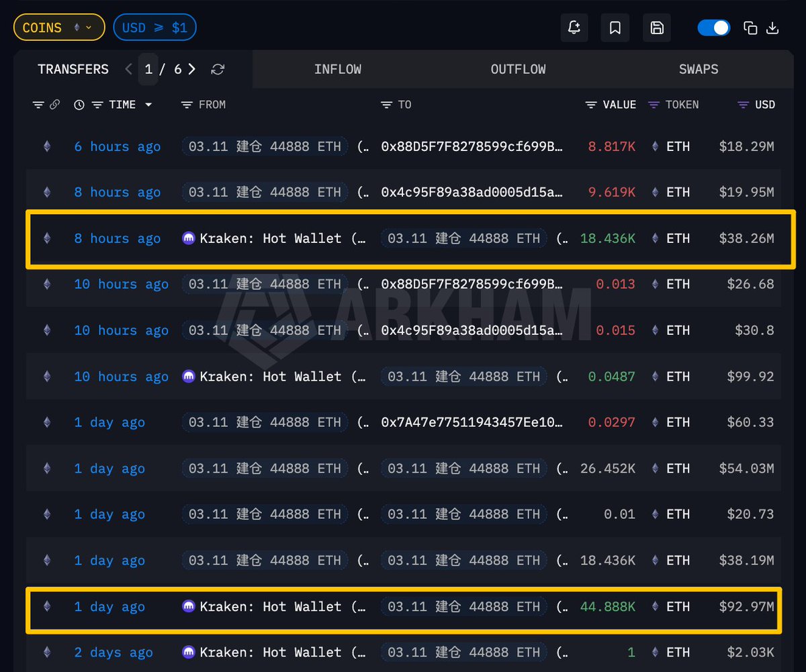806x672 pixels.
Task: Click the create alert bell icon
Action: pyautogui.click(x=574, y=28)
